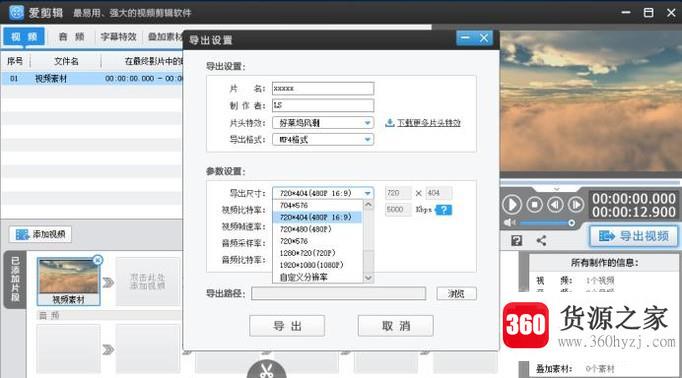682x378 pixels.
Task: Click the 文件名 column header
Action: click(66, 61)
